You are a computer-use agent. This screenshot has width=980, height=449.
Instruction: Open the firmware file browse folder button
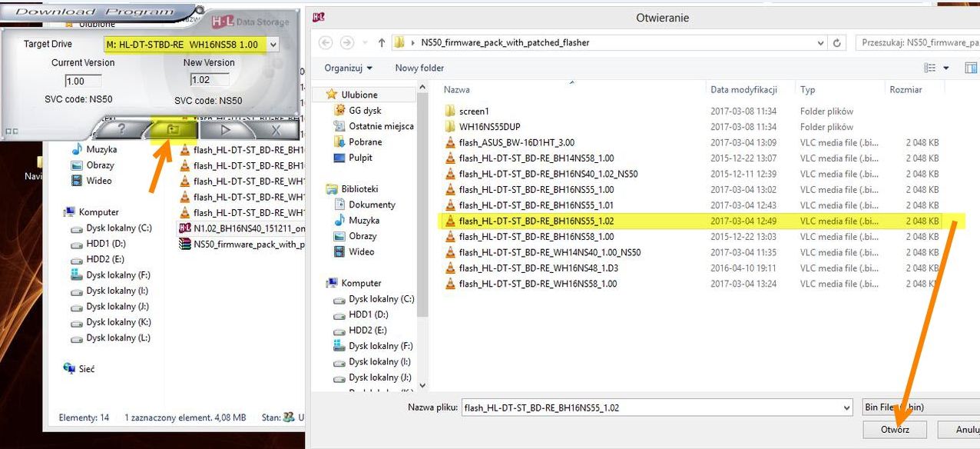174,130
